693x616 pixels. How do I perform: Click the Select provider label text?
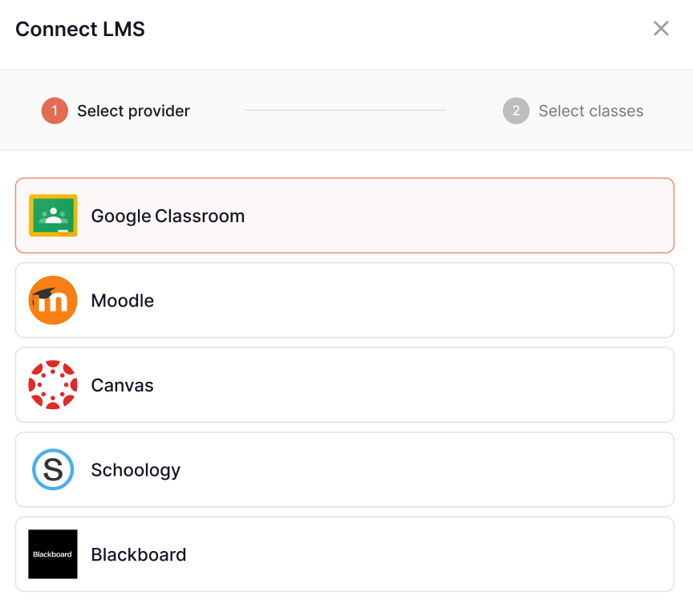132,111
